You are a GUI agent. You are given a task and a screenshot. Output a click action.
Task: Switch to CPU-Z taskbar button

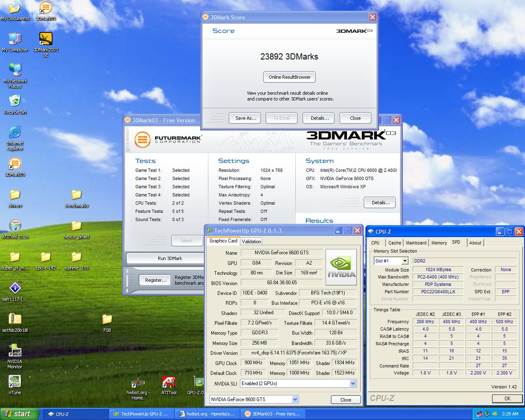coord(75,414)
